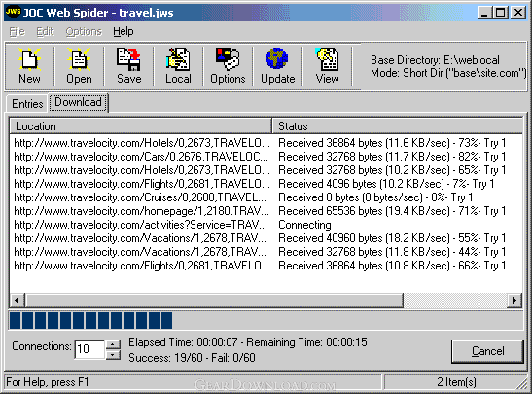This screenshot has height=394, width=532.
Task: Click the horizontal scrollbar left arrow
Action: pos(17,300)
